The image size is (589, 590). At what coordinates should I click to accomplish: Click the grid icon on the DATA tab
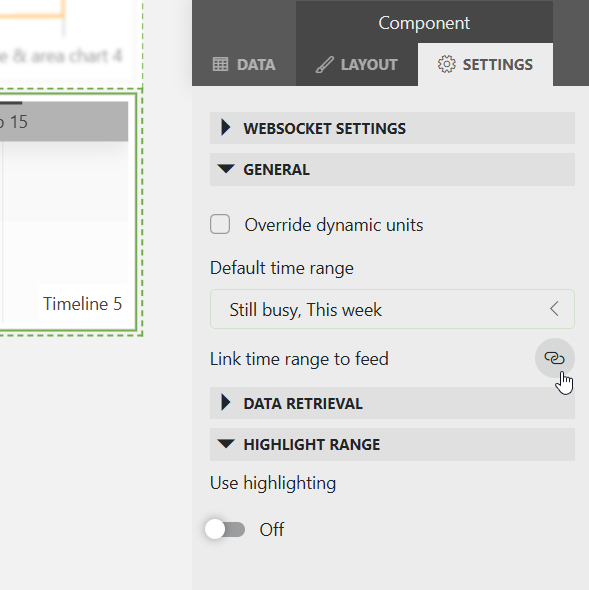(220, 64)
